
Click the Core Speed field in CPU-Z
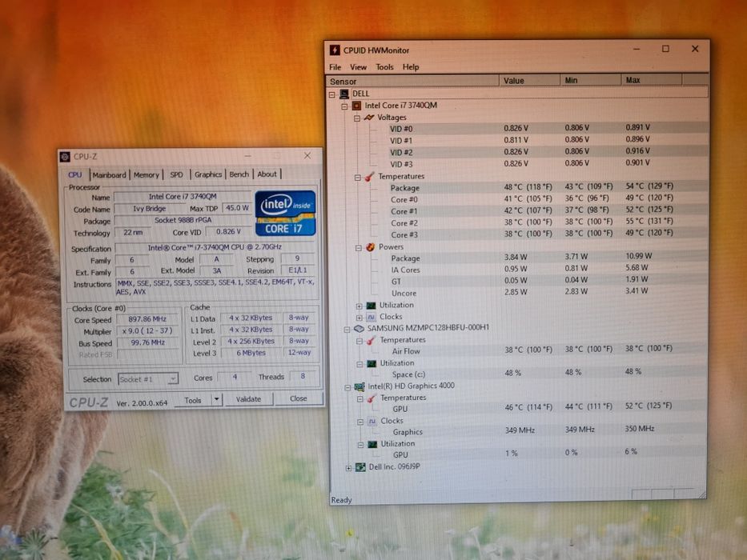(x=147, y=319)
